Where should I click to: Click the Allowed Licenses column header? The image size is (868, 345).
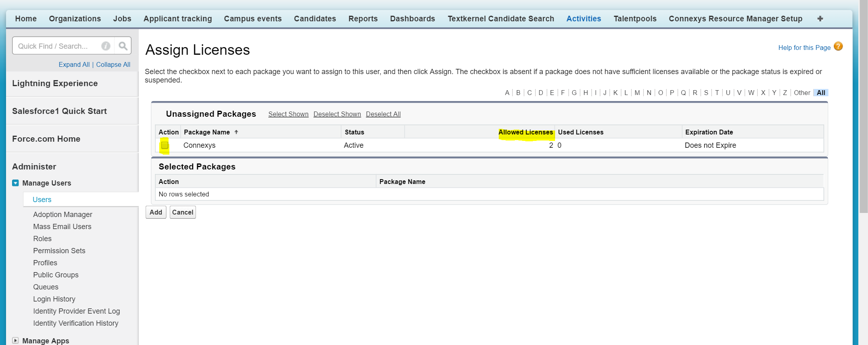(x=525, y=132)
